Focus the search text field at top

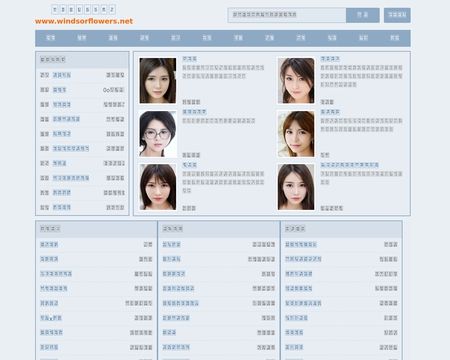click(287, 15)
